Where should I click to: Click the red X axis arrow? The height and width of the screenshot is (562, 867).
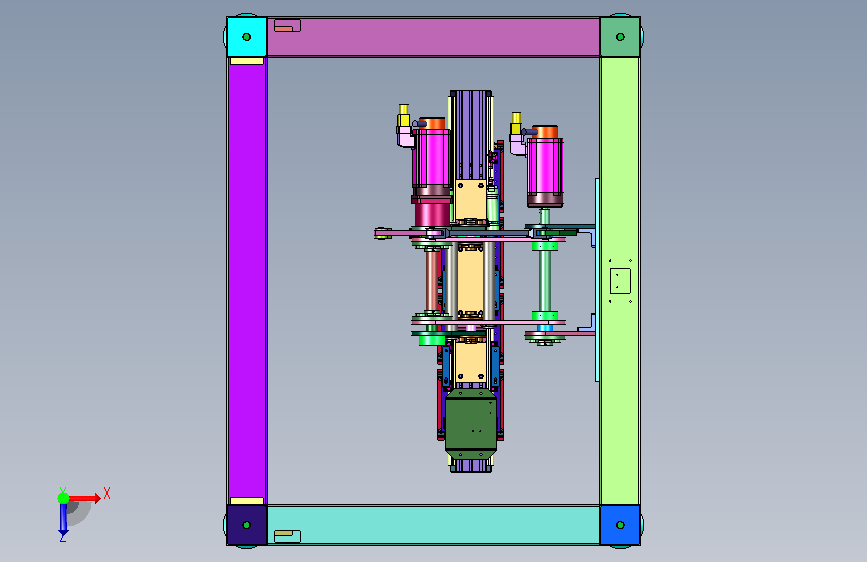(85, 498)
